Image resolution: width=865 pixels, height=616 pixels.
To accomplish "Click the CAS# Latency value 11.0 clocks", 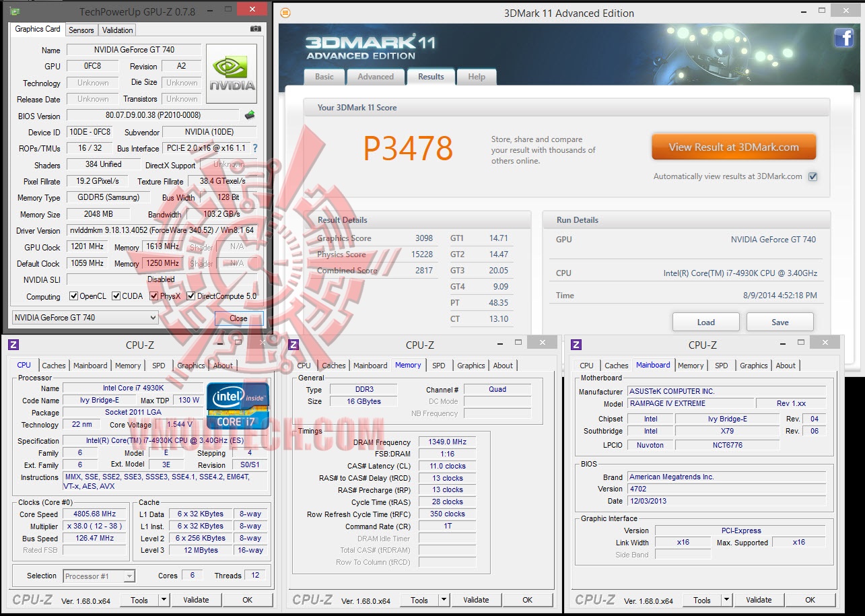I will pyautogui.click(x=447, y=466).
